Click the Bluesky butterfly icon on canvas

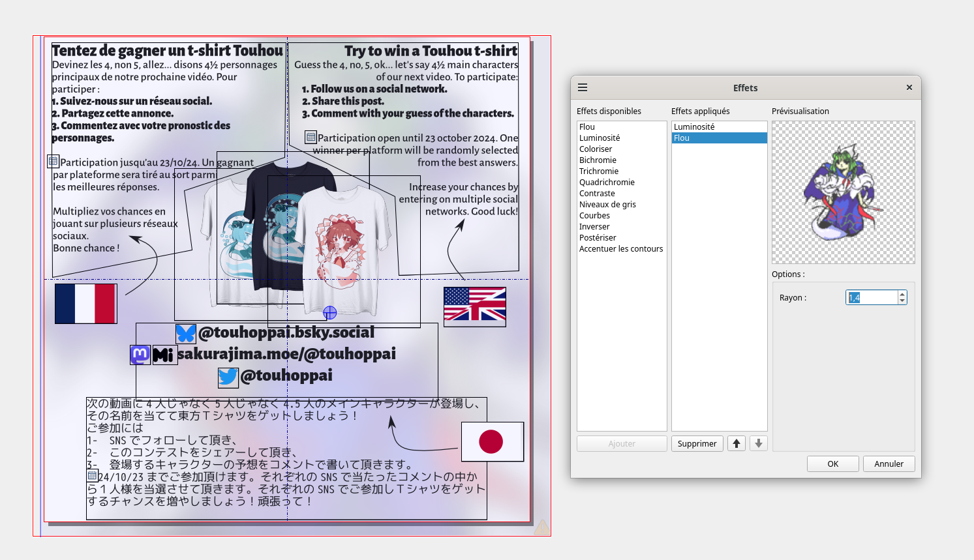[x=186, y=333]
